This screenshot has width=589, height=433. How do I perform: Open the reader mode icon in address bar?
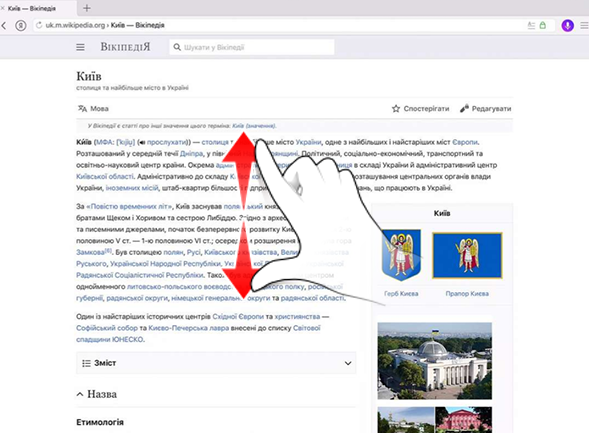[531, 26]
